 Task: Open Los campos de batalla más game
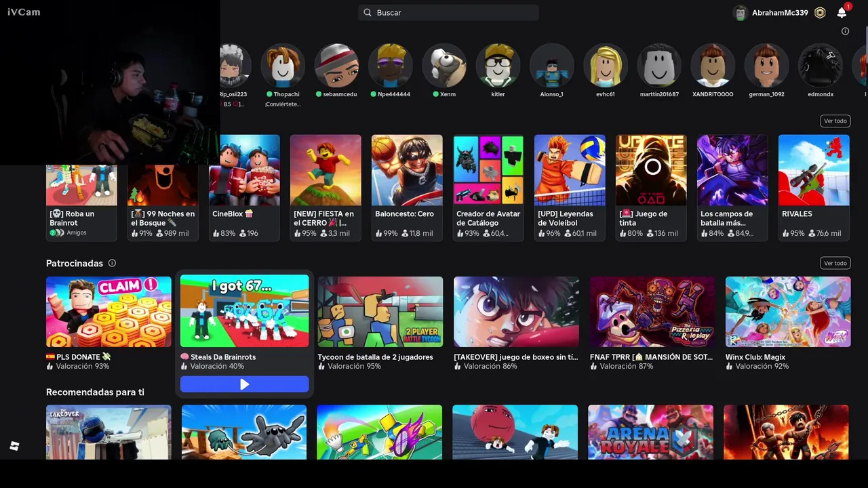click(732, 188)
